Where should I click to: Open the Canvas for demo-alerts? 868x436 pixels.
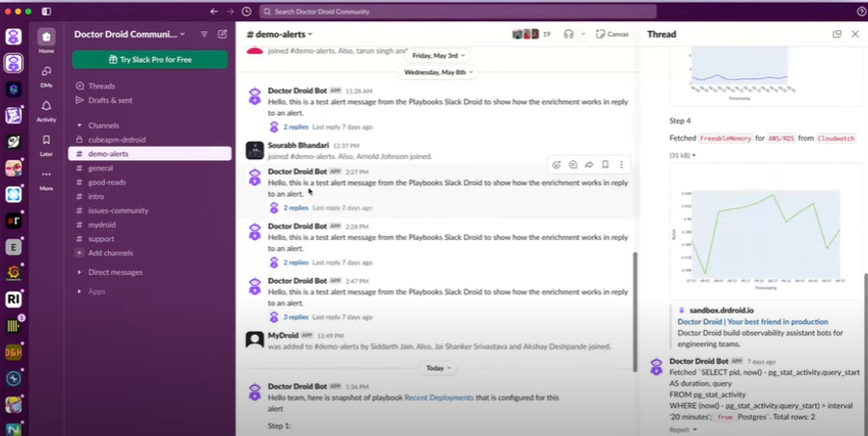click(x=612, y=34)
